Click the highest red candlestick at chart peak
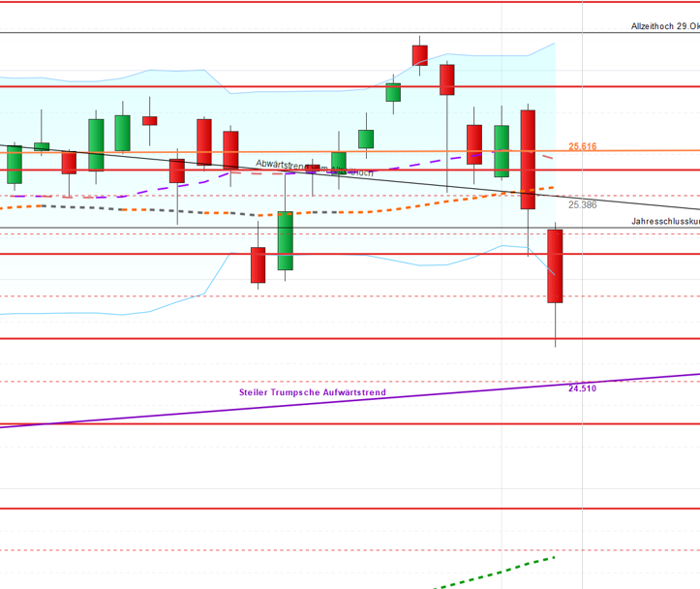Screen dimensions: 700x589 (x=419, y=55)
